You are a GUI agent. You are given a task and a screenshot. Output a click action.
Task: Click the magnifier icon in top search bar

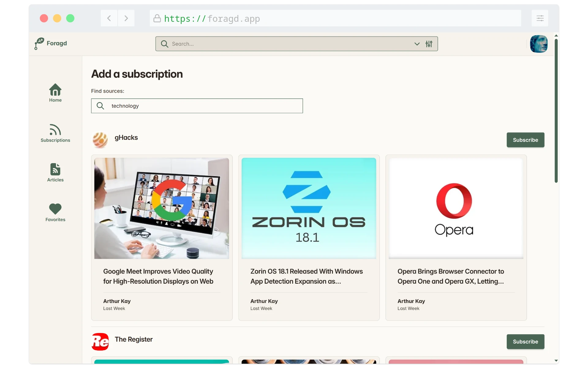click(164, 44)
